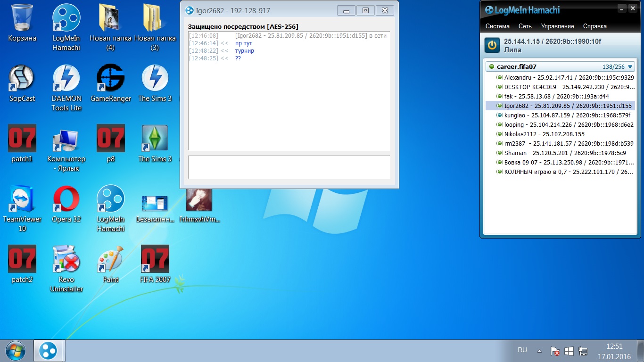Open LogMeIn Hamachi shortcut beside Opera 32
Viewport: 644px width, 362px height.
click(x=110, y=209)
